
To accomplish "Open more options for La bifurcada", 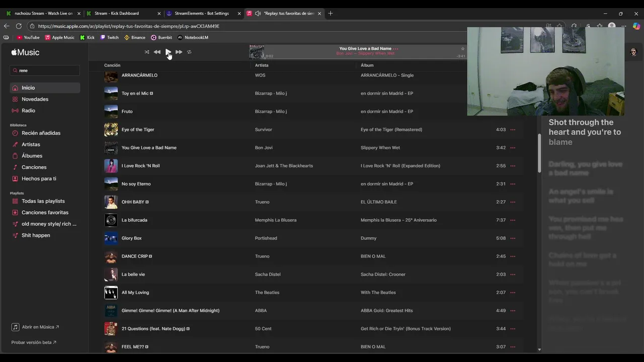I will tap(513, 220).
